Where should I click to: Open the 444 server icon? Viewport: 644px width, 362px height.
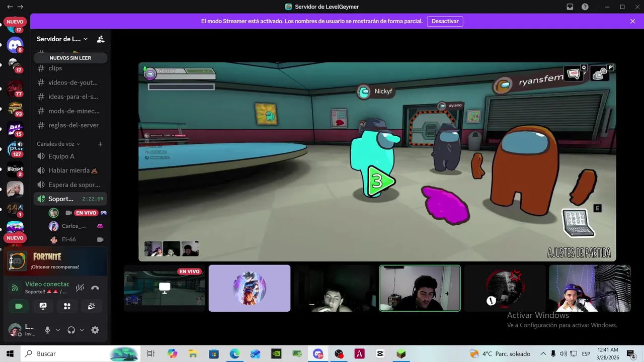(x=15, y=210)
